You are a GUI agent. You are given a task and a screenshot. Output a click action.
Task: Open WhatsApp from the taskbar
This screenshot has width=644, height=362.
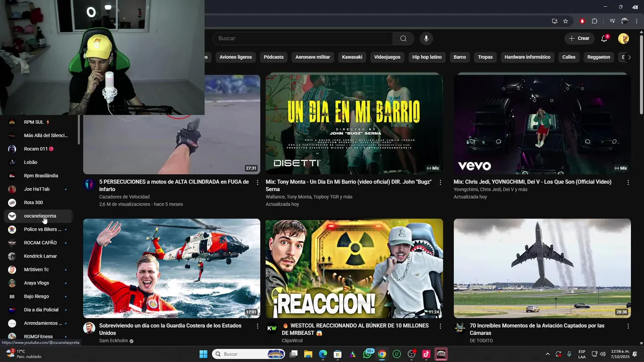(368, 354)
